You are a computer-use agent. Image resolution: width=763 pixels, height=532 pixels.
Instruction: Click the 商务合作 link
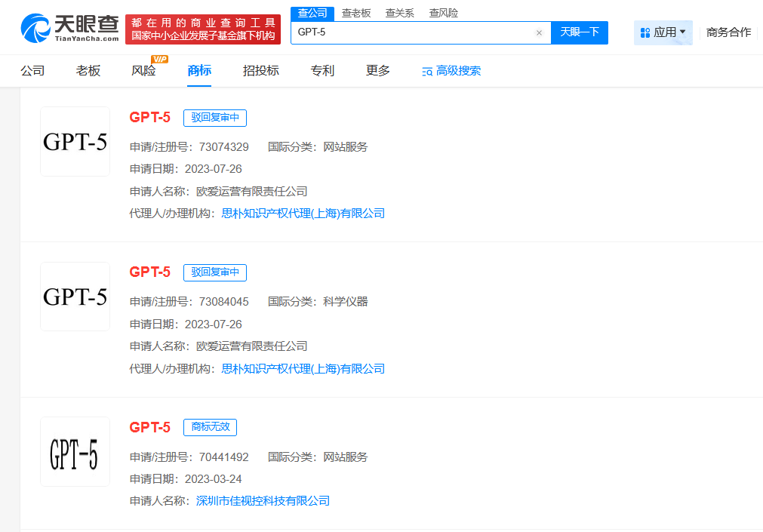pos(727,32)
